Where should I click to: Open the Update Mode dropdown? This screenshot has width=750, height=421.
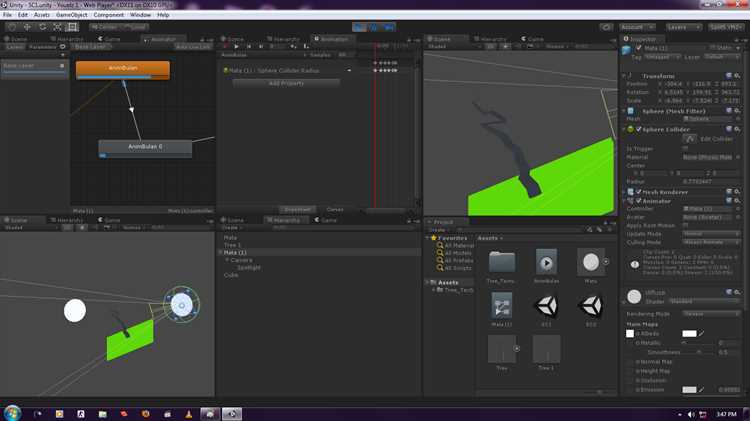point(711,234)
